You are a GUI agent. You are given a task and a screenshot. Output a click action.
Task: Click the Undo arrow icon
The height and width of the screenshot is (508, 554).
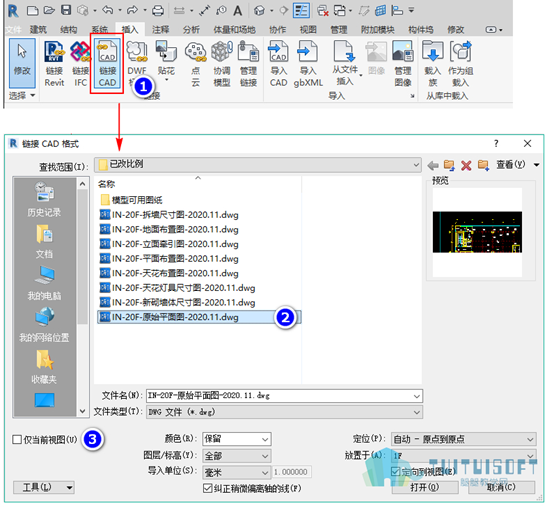point(108,10)
